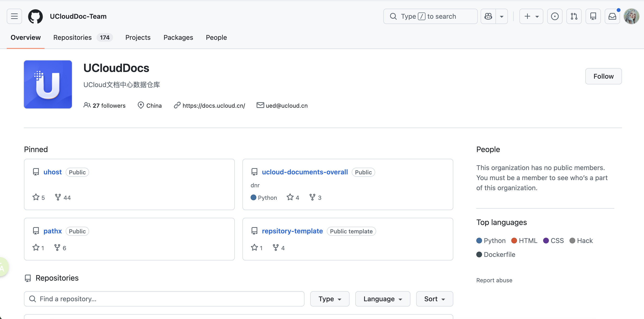Click the Public template badge
The height and width of the screenshot is (319, 644).
click(351, 231)
